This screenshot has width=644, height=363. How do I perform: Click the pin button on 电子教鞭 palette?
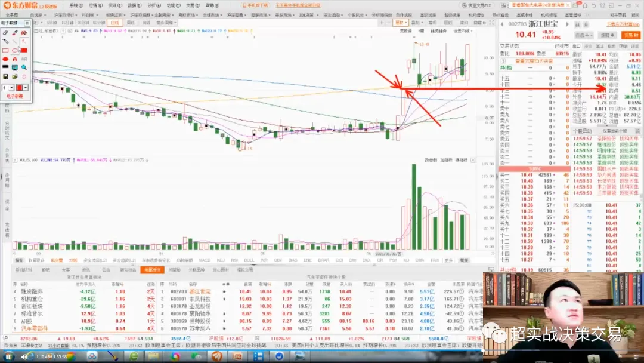click(27, 23)
